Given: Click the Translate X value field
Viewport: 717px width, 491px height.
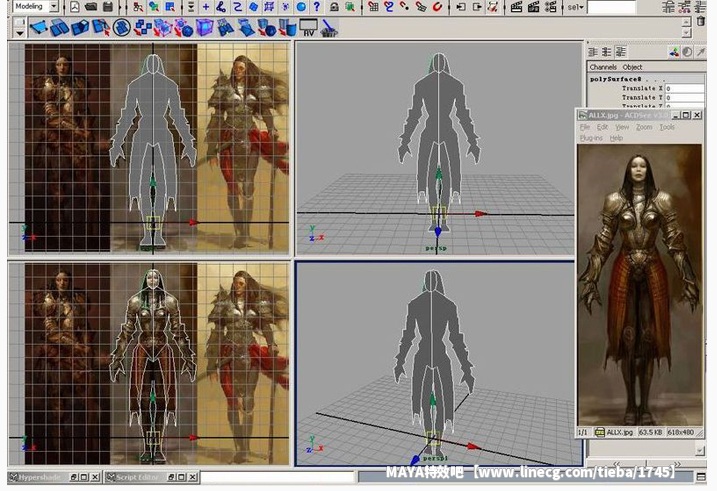Looking at the screenshot, I should 685,88.
